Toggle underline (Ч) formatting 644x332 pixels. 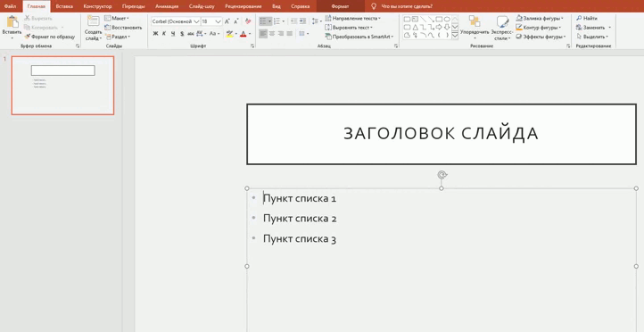(x=173, y=34)
